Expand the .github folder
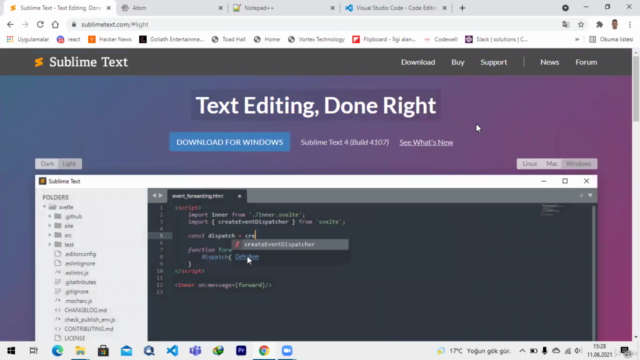Image resolution: width=640 pixels, height=360 pixels. pyautogui.click(x=50, y=216)
